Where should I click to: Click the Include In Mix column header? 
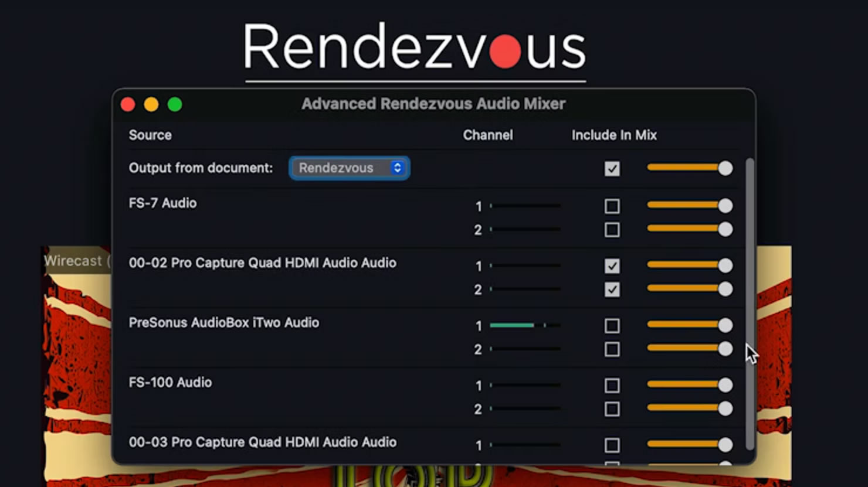click(614, 135)
